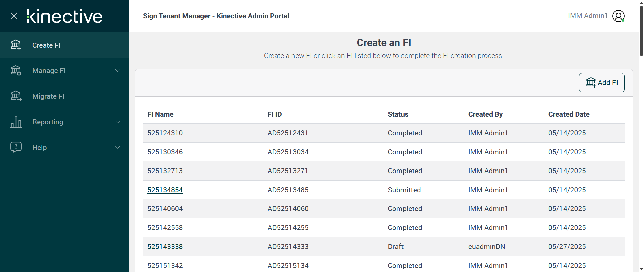Select the Create FI menu item
644x272 pixels.
tap(46, 45)
